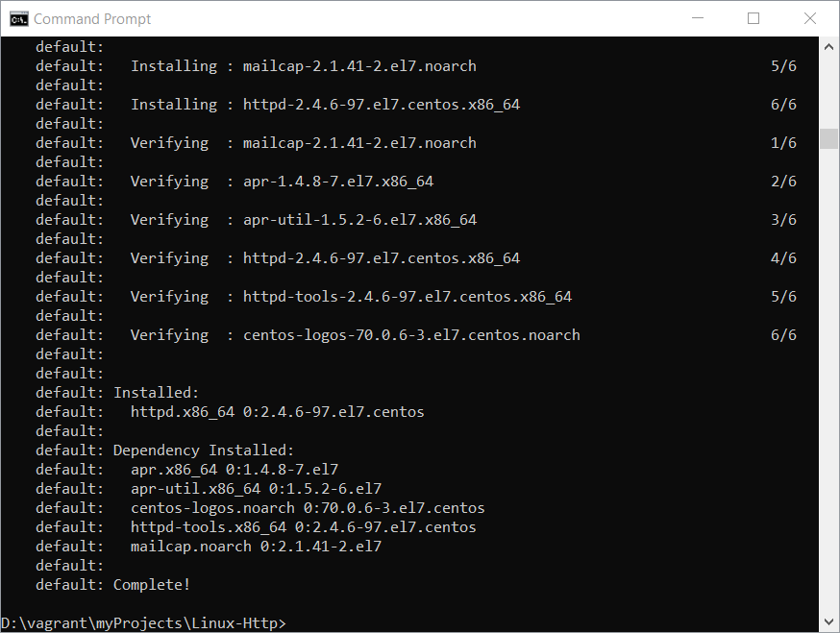Viewport: 840px width, 633px height.
Task: Click the scrollbar up arrow
Action: point(828,47)
